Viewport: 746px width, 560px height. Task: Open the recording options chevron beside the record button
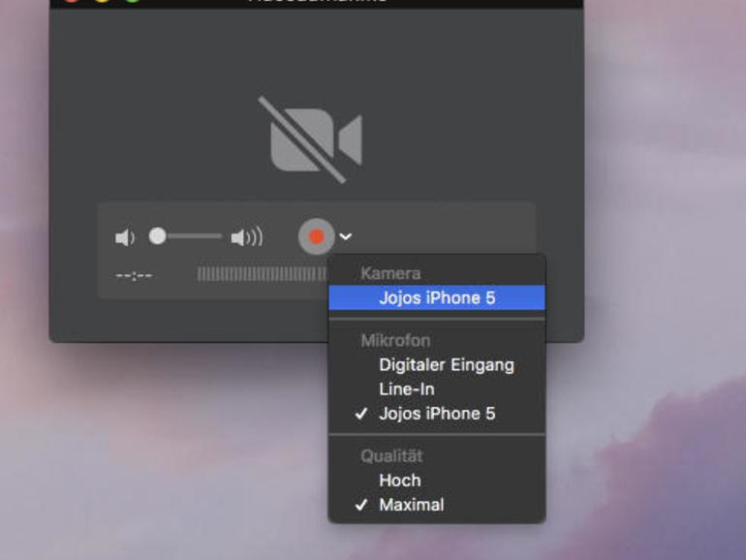(x=346, y=236)
